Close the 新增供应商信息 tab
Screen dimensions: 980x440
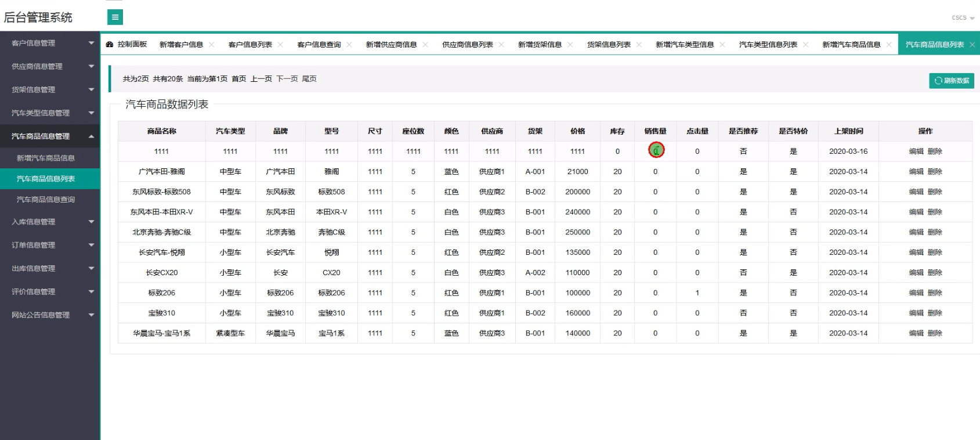[425, 45]
